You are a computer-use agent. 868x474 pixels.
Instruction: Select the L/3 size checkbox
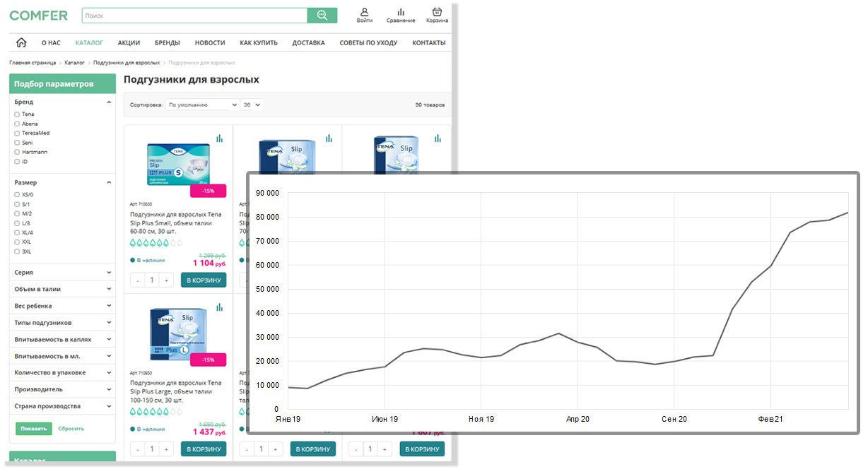(17, 223)
